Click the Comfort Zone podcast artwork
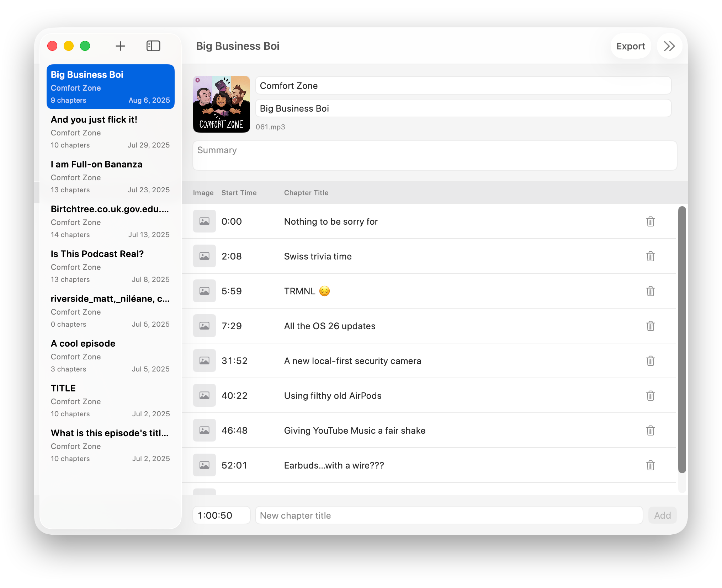 point(221,104)
